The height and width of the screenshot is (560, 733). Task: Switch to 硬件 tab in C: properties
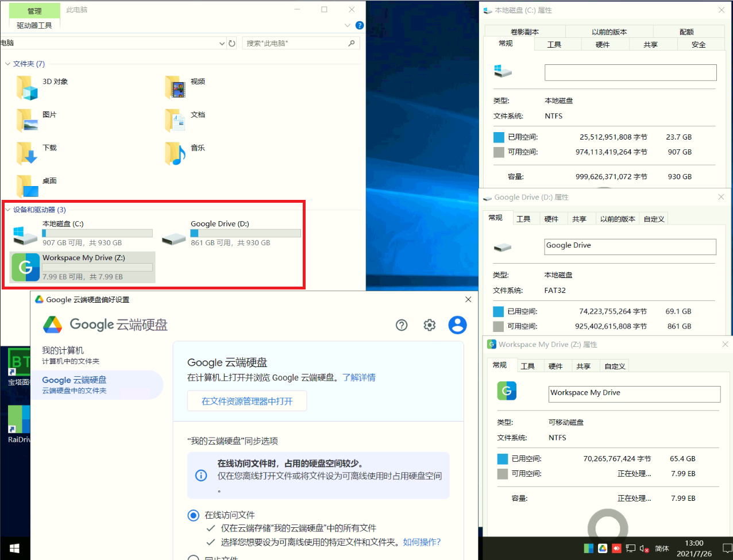603,44
